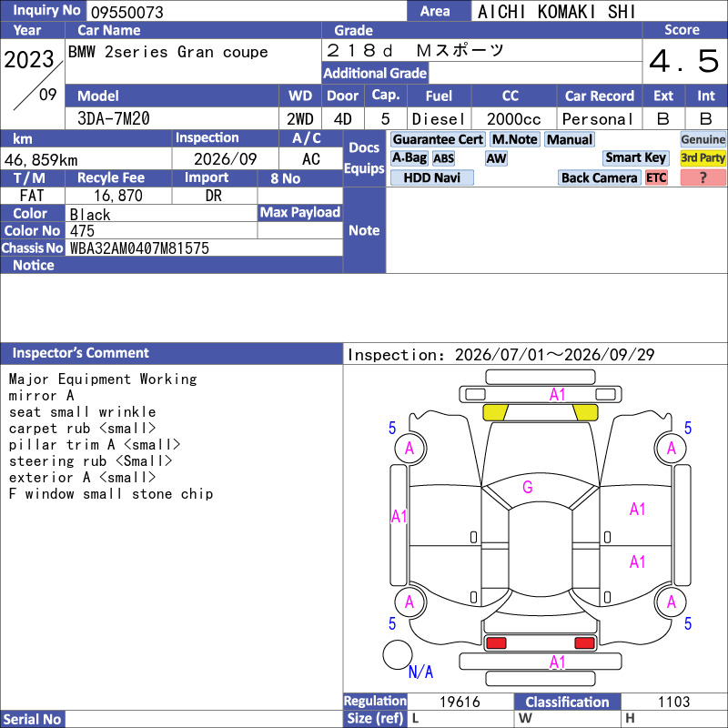Click the HDD Navi badge
This screenshot has height=728, width=728.
point(431,177)
